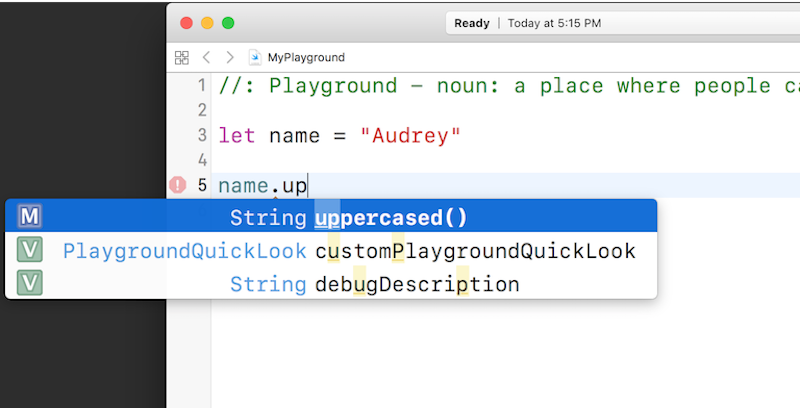The width and height of the screenshot is (800, 408).
Task: Click the yellow minimize window button
Action: 207,23
